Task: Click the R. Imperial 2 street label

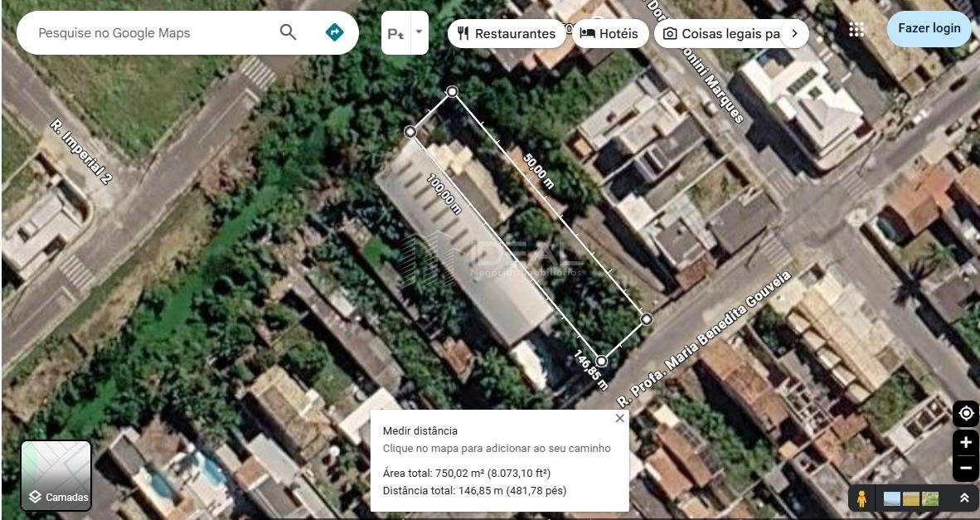Action: [x=82, y=152]
